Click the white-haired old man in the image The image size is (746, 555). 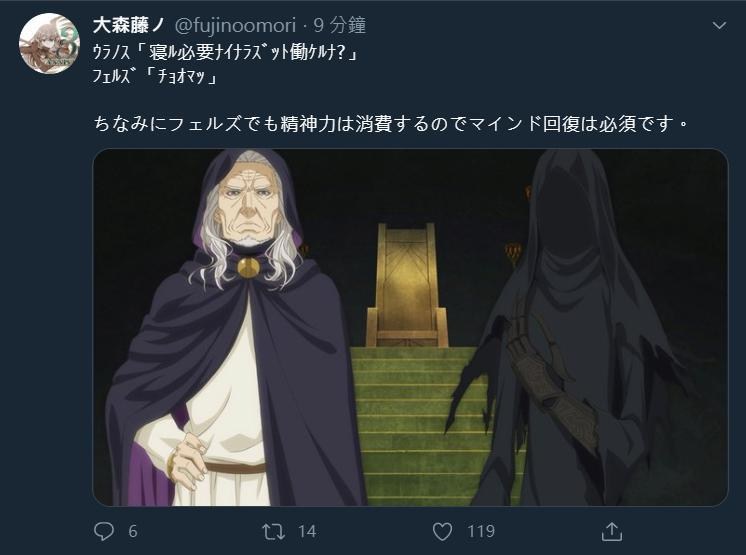pyautogui.click(x=233, y=328)
